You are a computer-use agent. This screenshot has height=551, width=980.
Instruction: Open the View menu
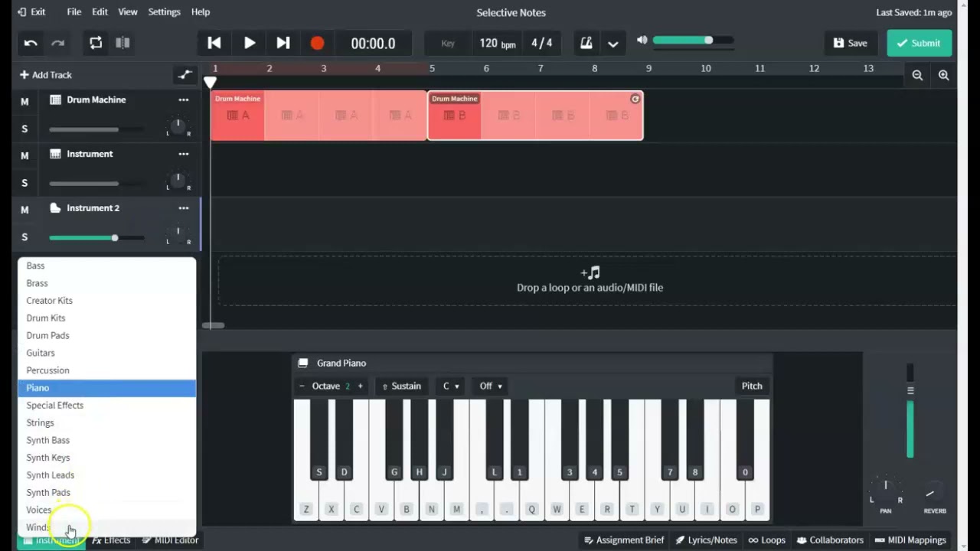coord(128,11)
